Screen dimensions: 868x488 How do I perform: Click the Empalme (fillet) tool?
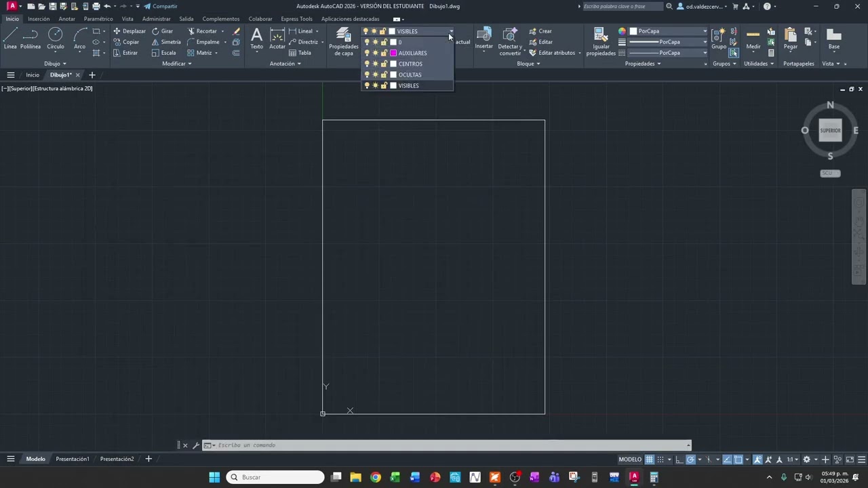pyautogui.click(x=203, y=42)
